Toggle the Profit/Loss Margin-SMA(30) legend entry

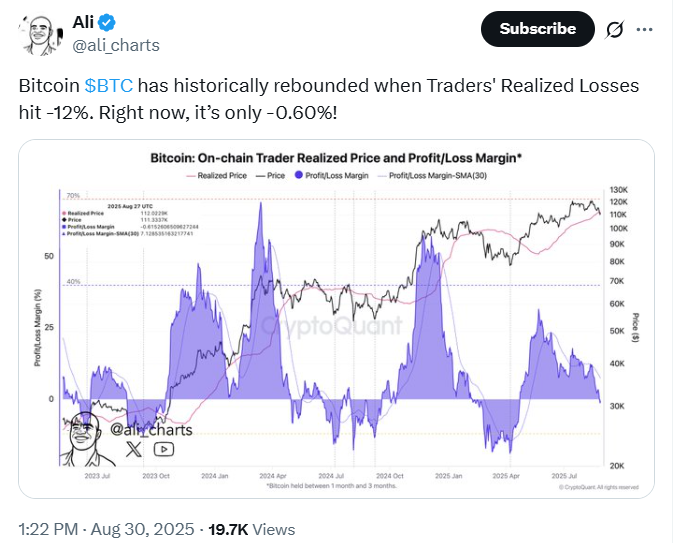pyautogui.click(x=432, y=176)
